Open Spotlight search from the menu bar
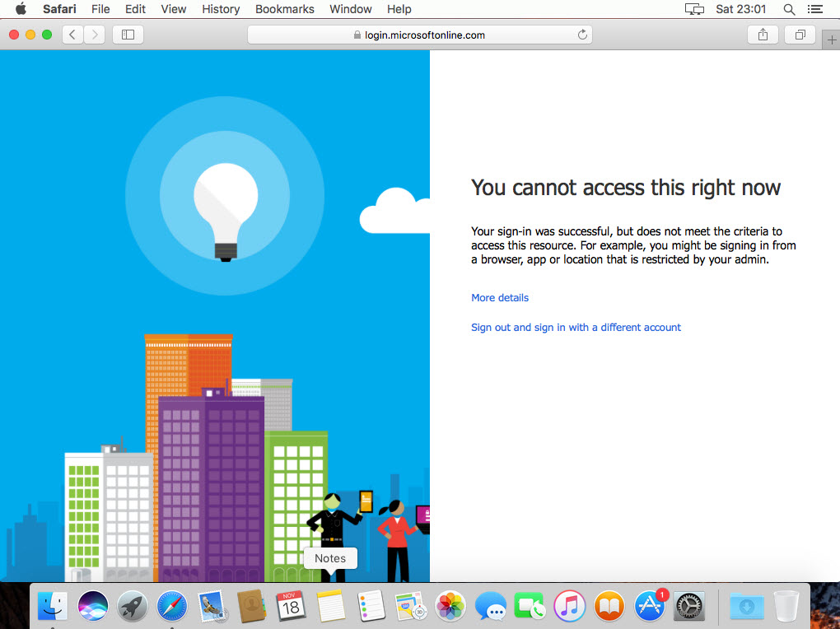840x629 pixels. (x=789, y=9)
